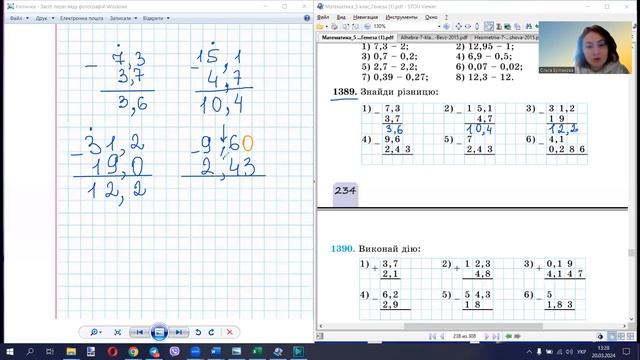Click green back navigation arrow in status bar
Image resolution: width=640 pixels, height=360 pixels.
click(x=509, y=336)
